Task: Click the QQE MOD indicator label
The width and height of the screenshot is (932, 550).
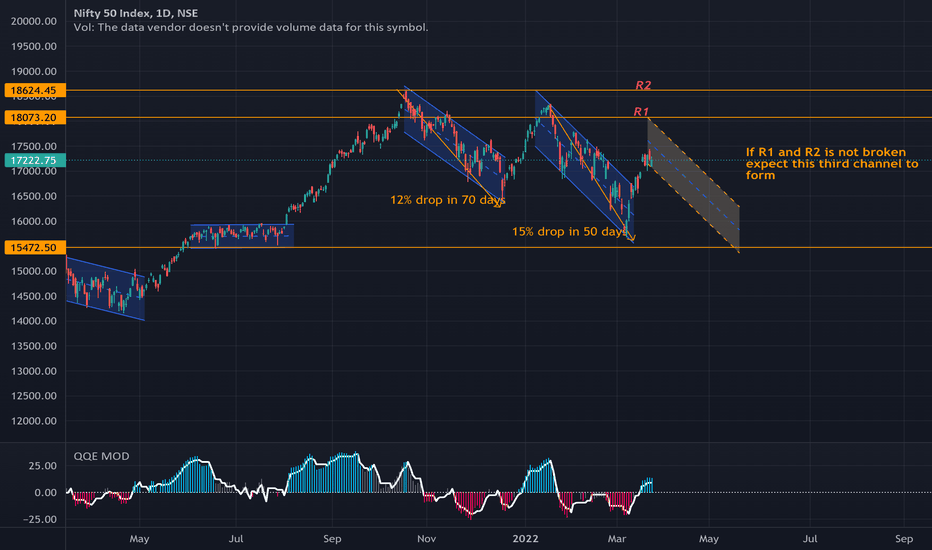Action: [101, 456]
